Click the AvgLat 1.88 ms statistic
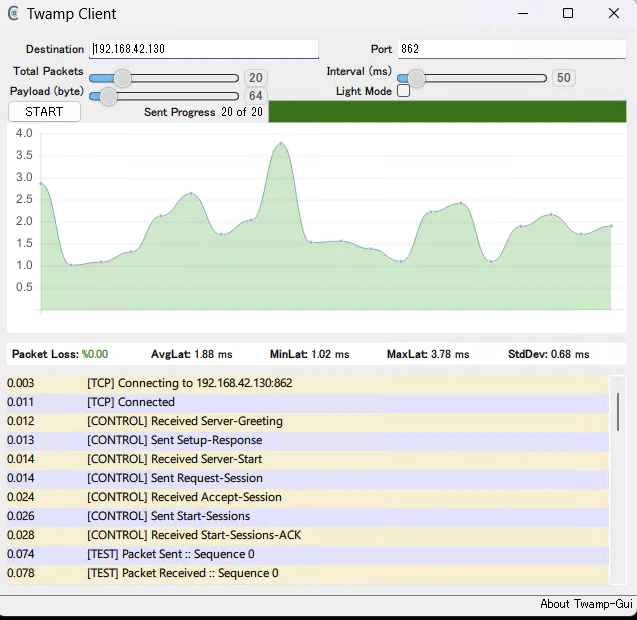This screenshot has width=637, height=620. coord(192,354)
